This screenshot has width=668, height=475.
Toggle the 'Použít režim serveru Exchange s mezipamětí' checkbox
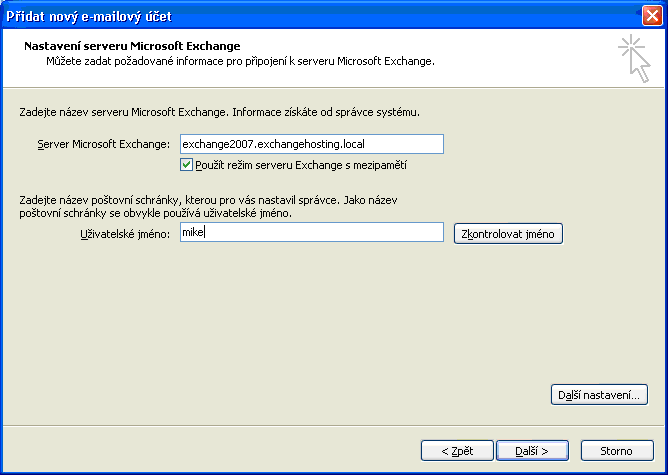186,165
